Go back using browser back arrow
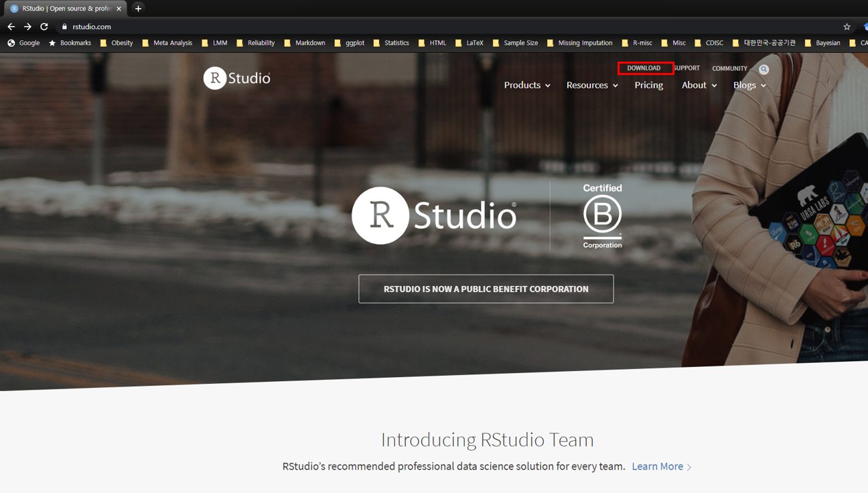Viewport: 868px width, 493px height. 11,27
